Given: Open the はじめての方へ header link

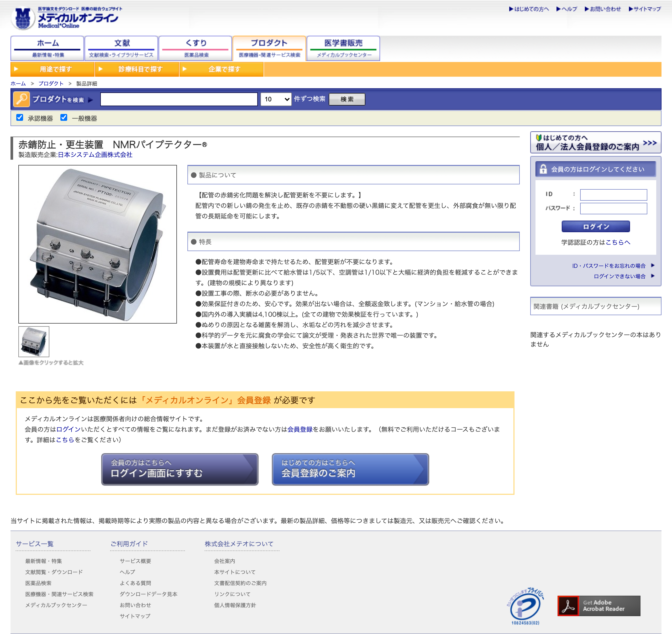Looking at the screenshot, I should (x=529, y=9).
